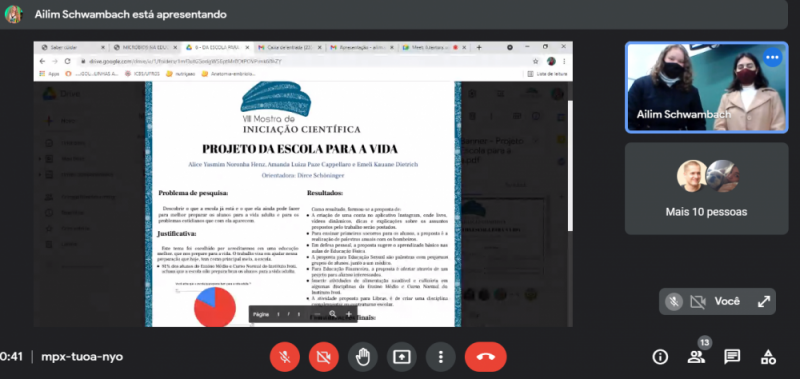Screen dimensions: 800x379
Task: Click the vertical scrollbar of shared screen
Action: click(570, 166)
